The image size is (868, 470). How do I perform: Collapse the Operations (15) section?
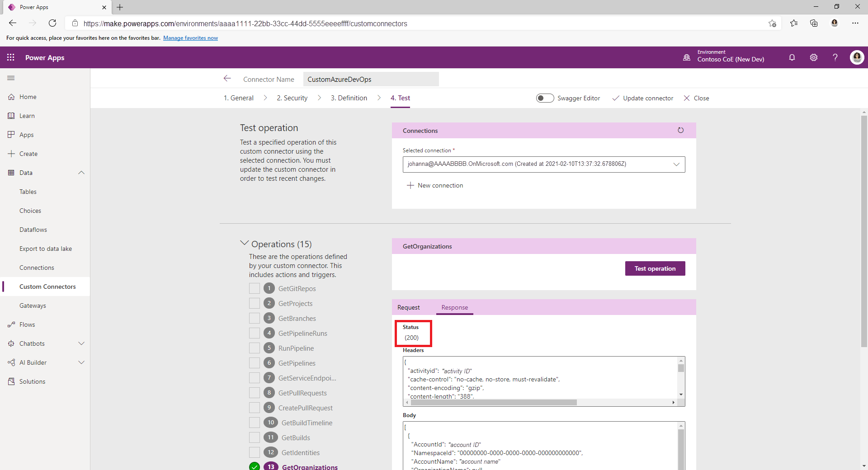pos(244,243)
